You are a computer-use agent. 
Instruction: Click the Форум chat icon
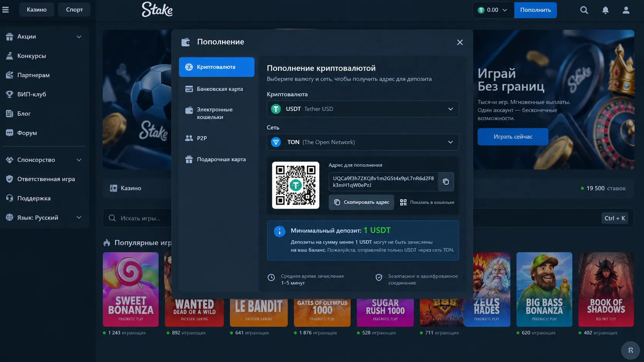(10, 133)
